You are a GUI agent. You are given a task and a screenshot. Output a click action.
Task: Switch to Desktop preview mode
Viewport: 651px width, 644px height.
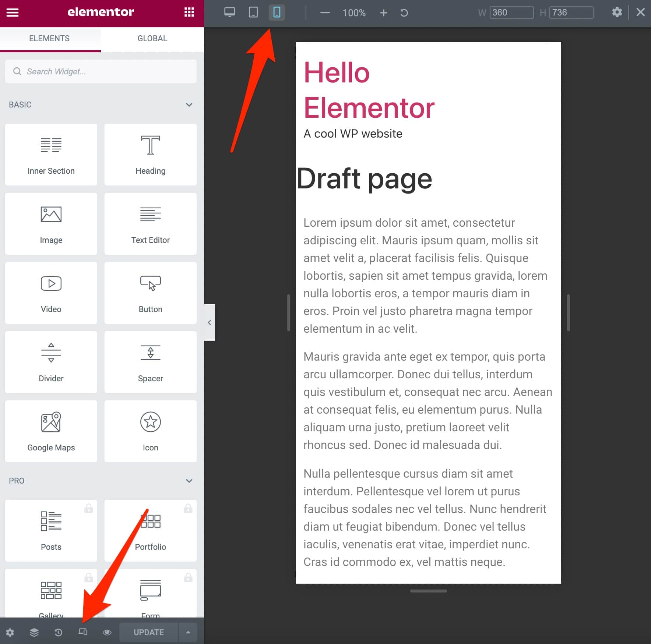229,12
